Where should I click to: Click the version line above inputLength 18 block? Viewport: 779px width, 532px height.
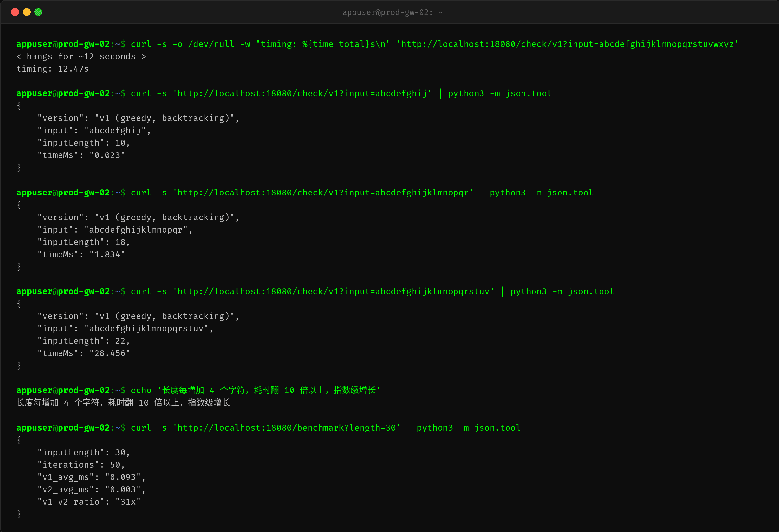(x=138, y=217)
